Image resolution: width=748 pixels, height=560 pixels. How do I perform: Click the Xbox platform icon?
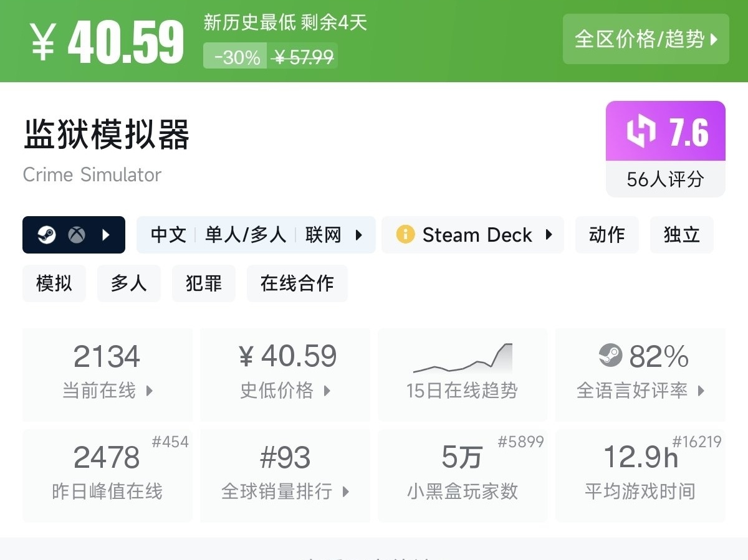click(x=77, y=235)
